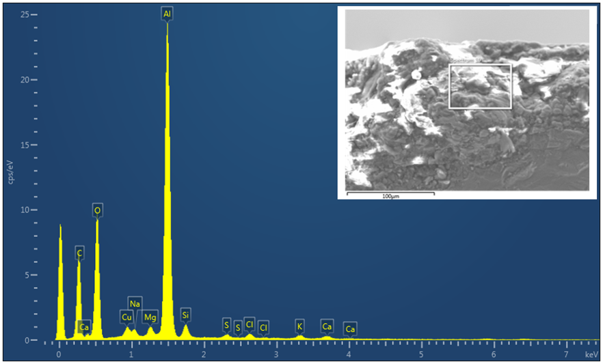Click the cps/eV axis title

10,172
